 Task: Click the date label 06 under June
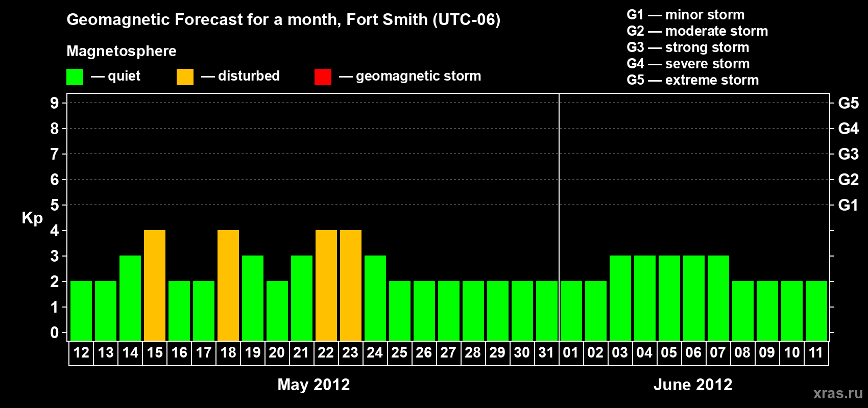694,353
